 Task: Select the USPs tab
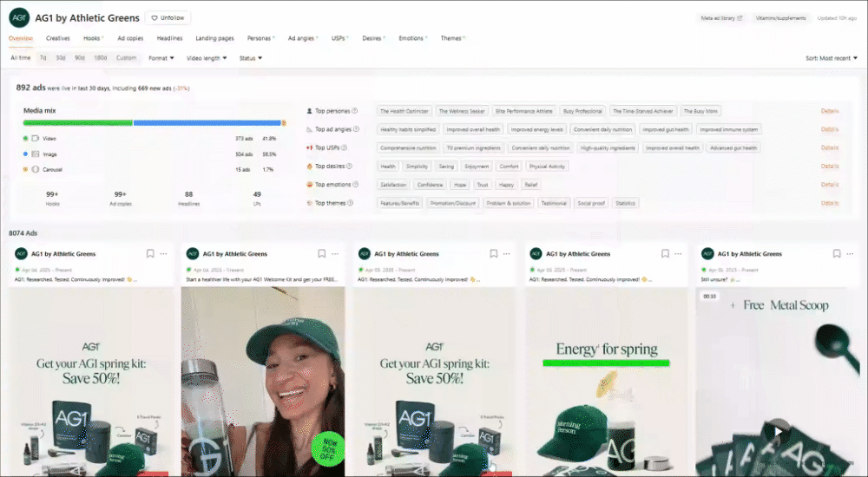pos(339,38)
